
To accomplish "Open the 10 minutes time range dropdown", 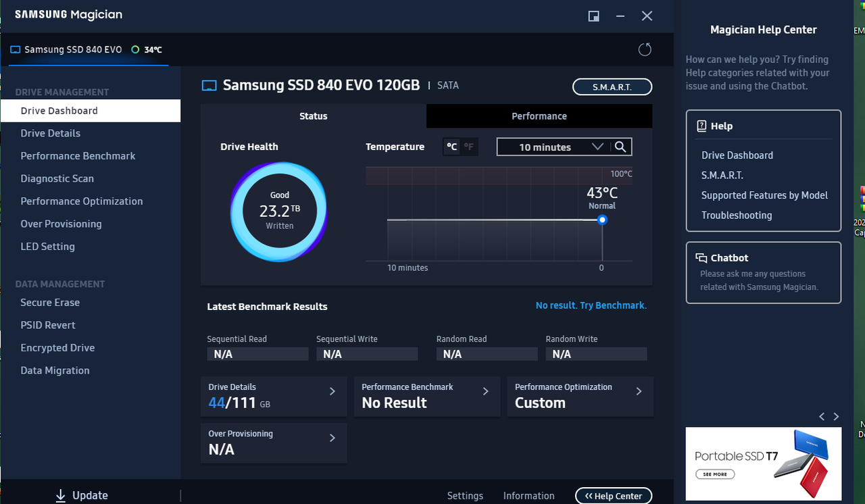I will tap(554, 147).
